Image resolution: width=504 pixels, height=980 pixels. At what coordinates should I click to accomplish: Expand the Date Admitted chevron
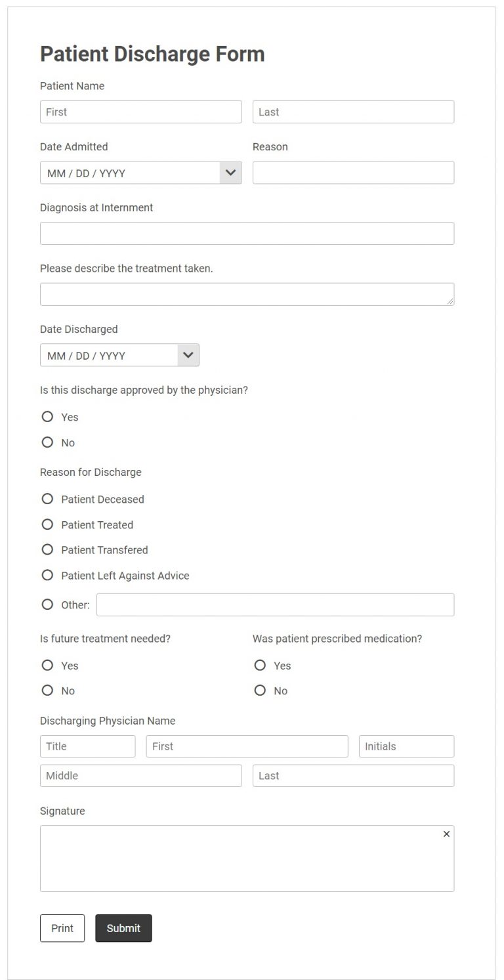coord(230,172)
